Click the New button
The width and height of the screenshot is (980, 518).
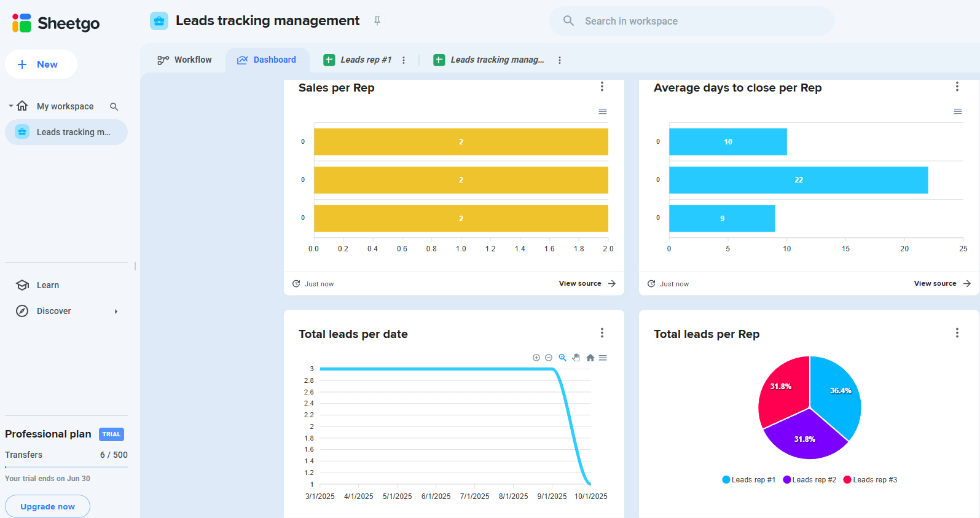pos(41,65)
